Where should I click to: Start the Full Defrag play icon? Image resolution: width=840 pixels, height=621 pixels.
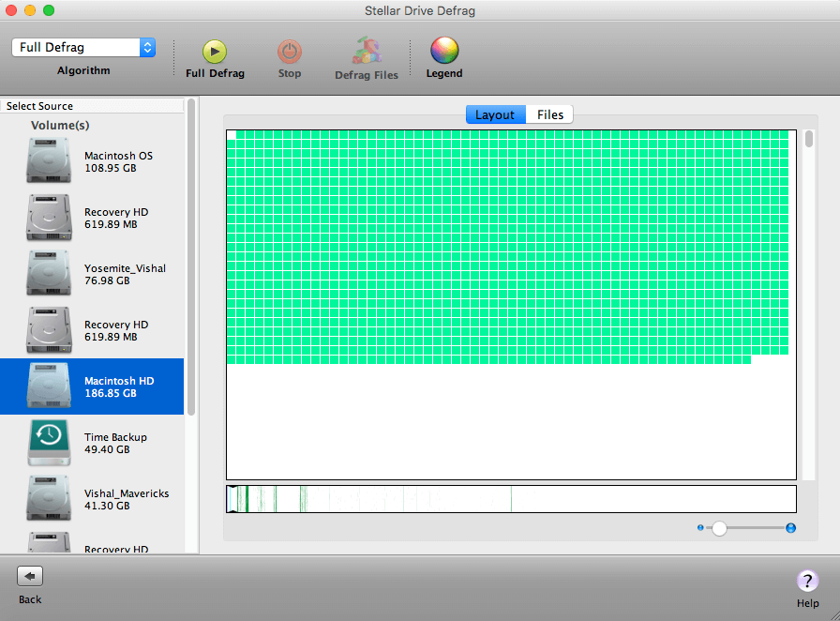pyautogui.click(x=215, y=52)
